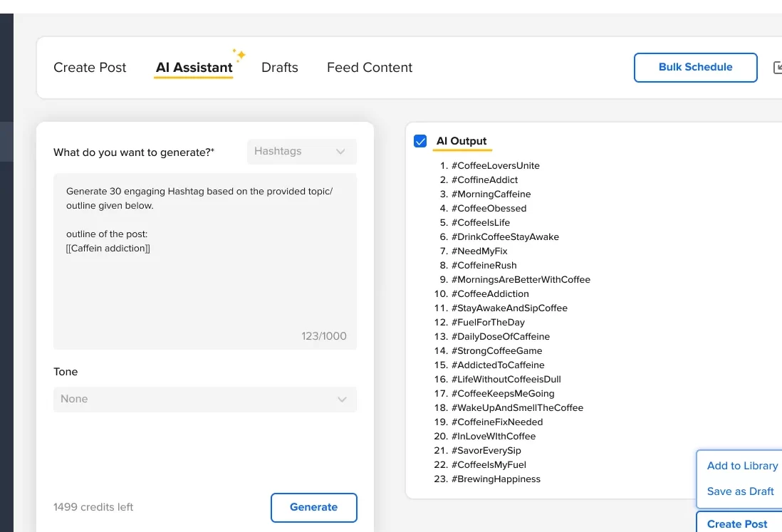Go to the Feed Content tab
782x532 pixels.
[x=370, y=68]
